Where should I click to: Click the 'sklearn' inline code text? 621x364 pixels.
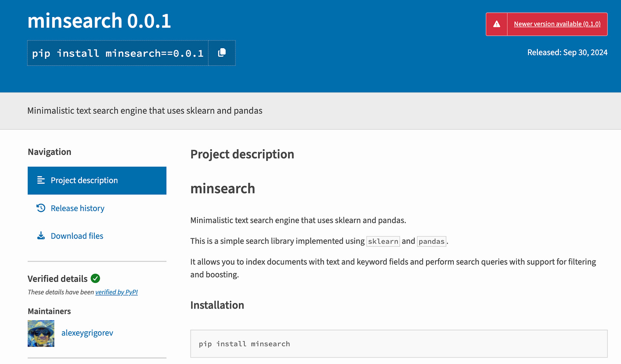click(x=383, y=241)
